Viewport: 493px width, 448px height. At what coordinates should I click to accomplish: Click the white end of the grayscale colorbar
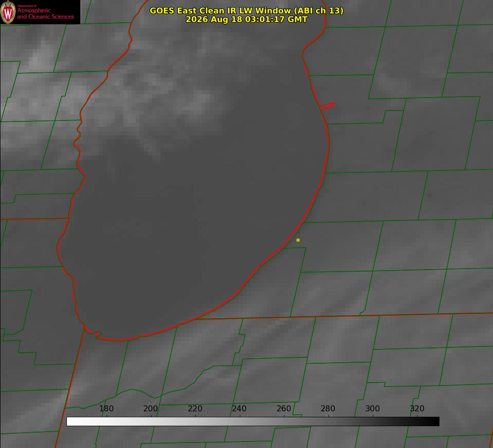(x=72, y=421)
